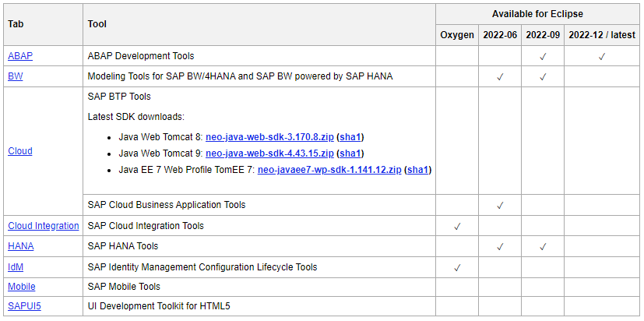Click 'Java Web Tomcat 8:' label

[161, 137]
